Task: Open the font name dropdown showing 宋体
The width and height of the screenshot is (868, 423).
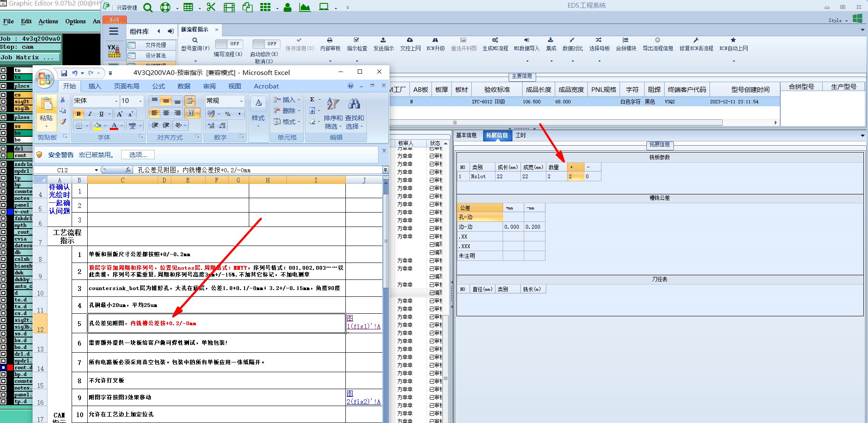Action: pos(116,101)
